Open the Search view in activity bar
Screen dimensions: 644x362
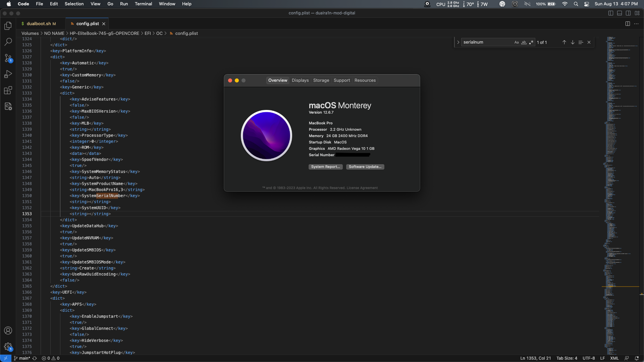tap(8, 42)
